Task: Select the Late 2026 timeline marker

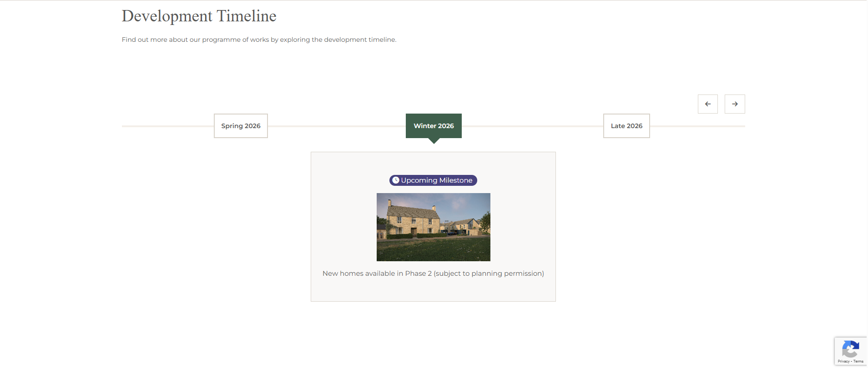Action: point(626,126)
